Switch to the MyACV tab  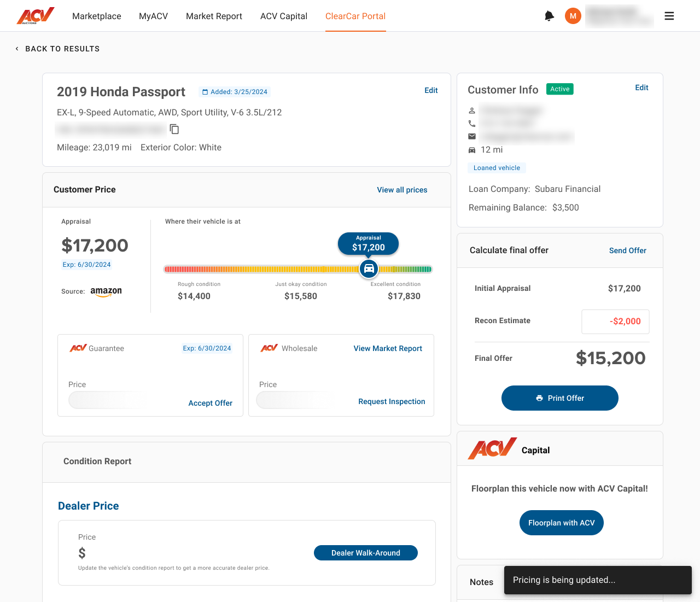pos(154,16)
